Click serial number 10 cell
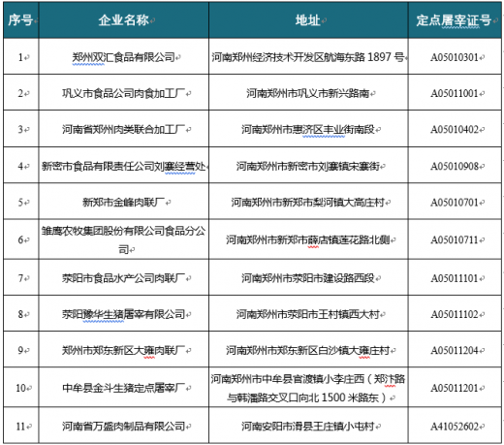 pos(21,387)
